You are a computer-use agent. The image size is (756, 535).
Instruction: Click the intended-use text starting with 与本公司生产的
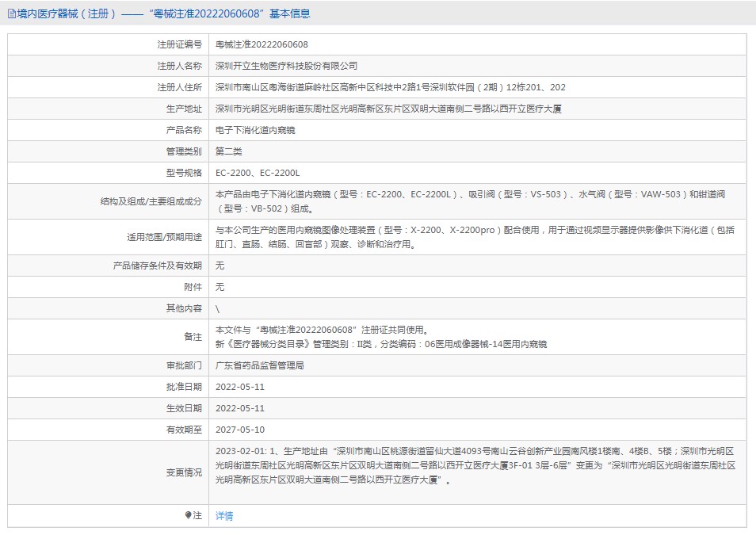point(475,237)
